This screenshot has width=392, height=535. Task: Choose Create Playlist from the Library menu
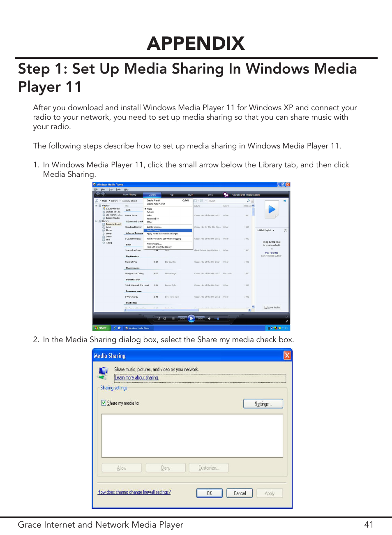168,200
